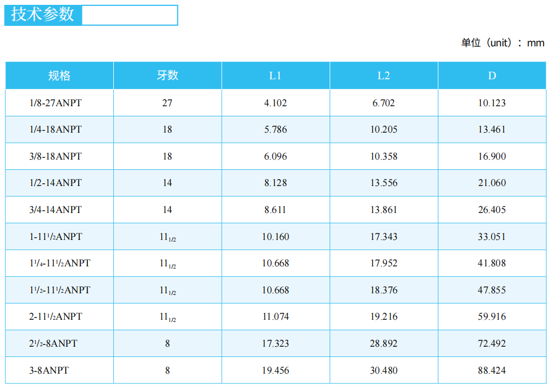The width and height of the screenshot is (556, 392).
Task: Select the 规格 column header
Action: coord(59,75)
